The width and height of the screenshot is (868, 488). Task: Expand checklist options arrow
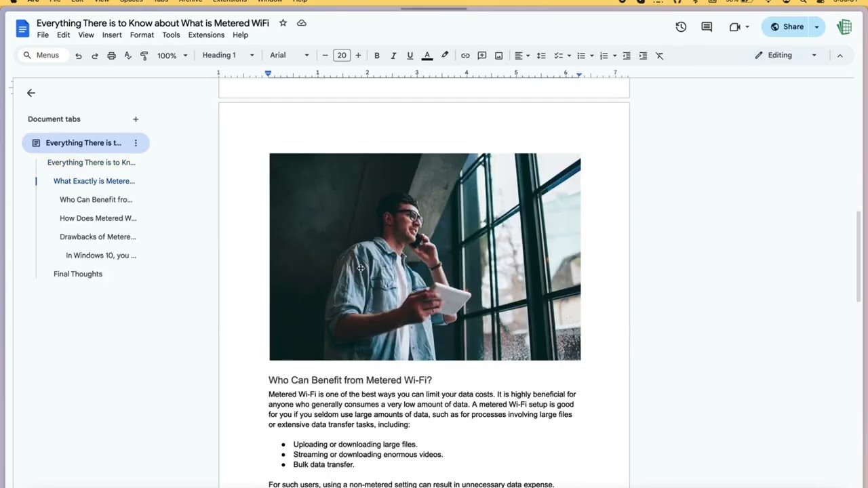click(x=569, y=56)
